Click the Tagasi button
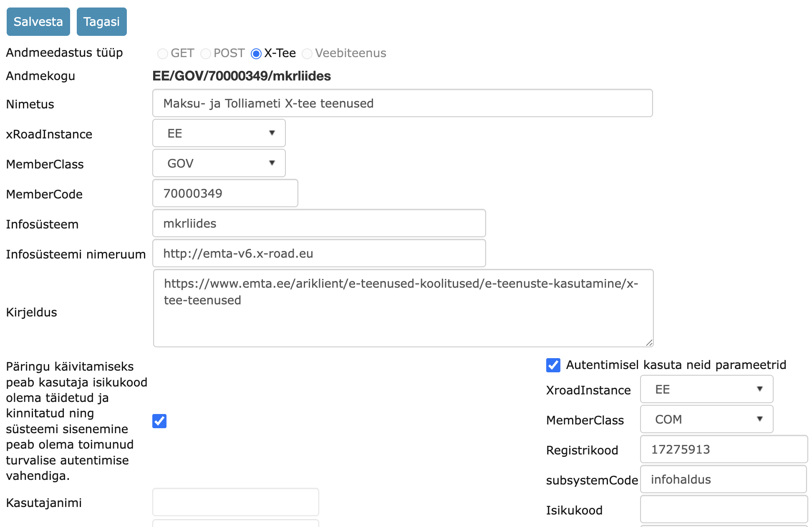Viewport: 812px width, 527px height. pyautogui.click(x=101, y=22)
